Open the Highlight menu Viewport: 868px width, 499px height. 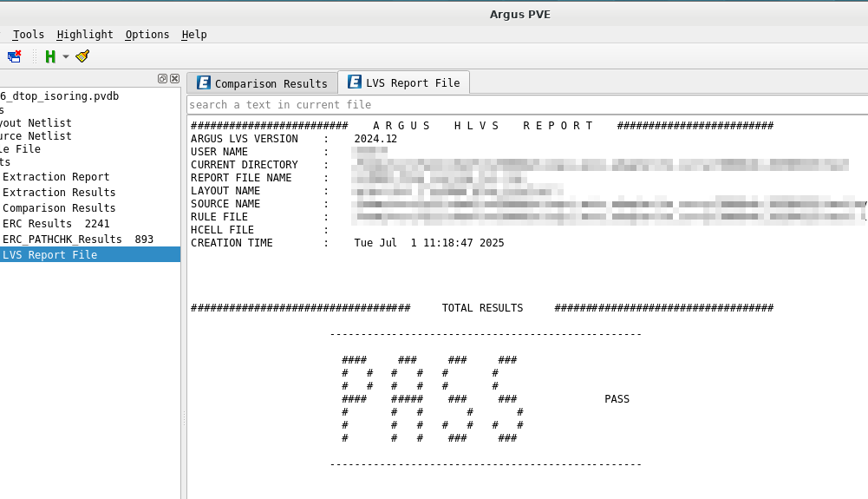[x=85, y=35]
